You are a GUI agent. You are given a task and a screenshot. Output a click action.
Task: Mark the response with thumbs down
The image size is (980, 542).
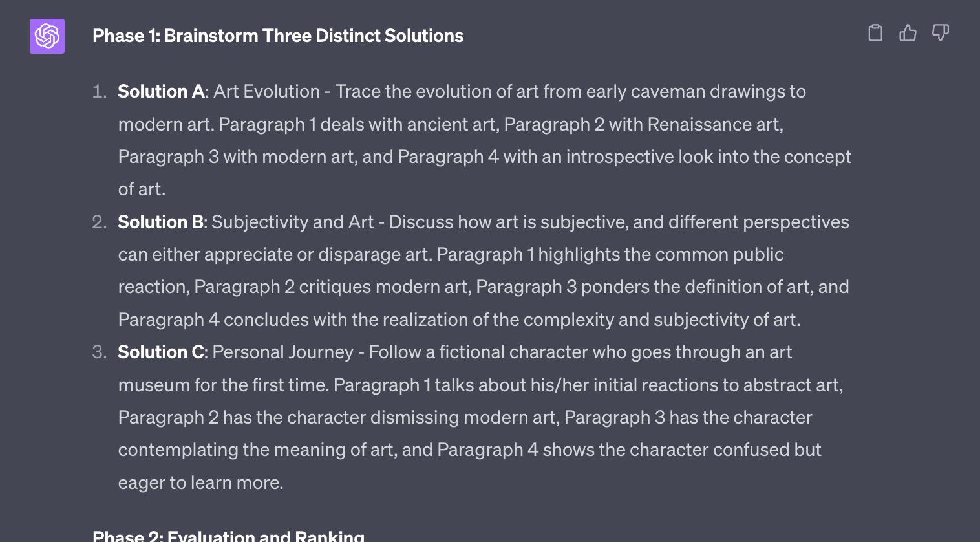(941, 33)
